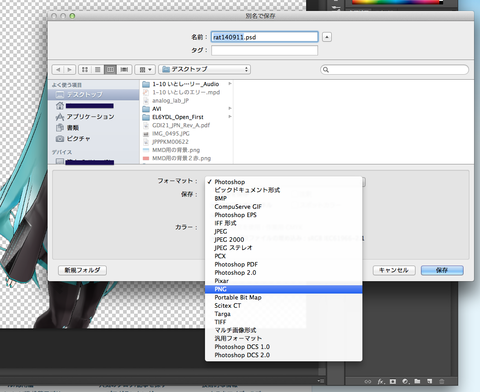
Task: Choose Photoshop 2.0 format
Action: tap(284, 273)
